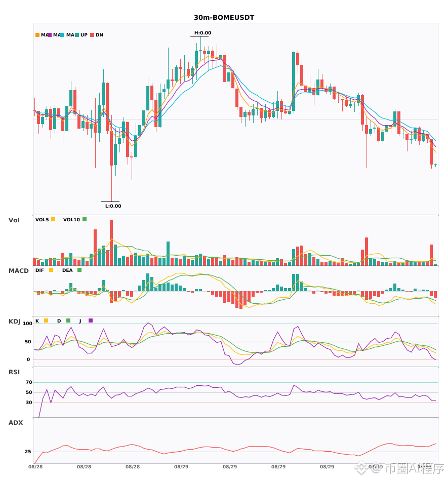The image size is (448, 481).
Task: Click the DIF legend text
Action: coord(39,270)
